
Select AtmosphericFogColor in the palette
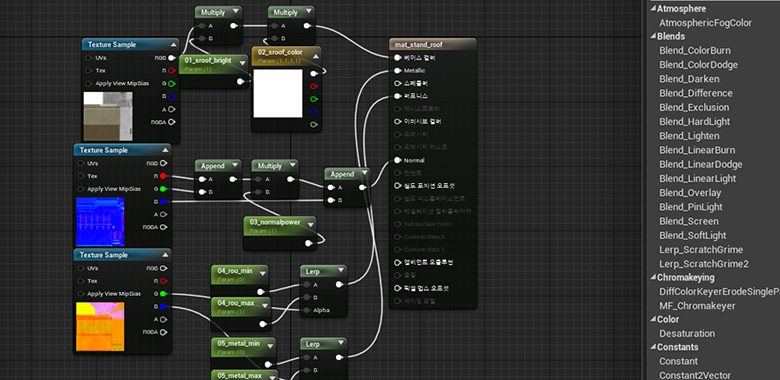tap(705, 23)
